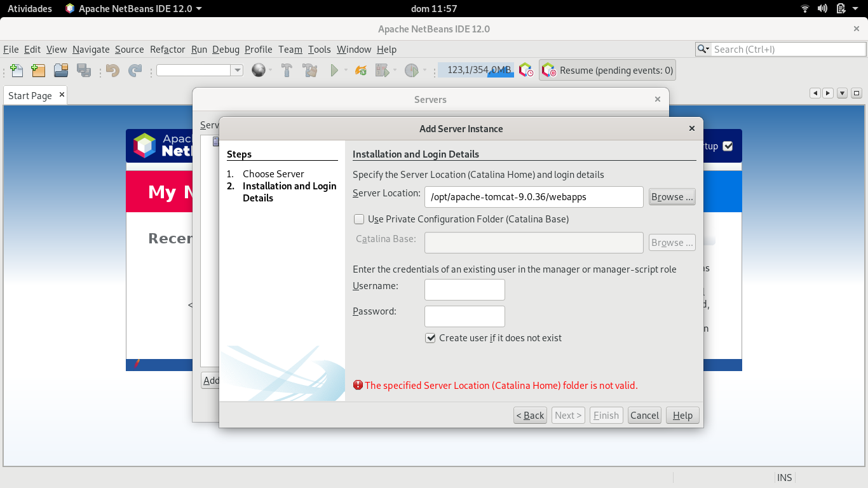Viewport: 868px width, 488px height.
Task: Open the project configuration combo box
Action: pos(200,71)
